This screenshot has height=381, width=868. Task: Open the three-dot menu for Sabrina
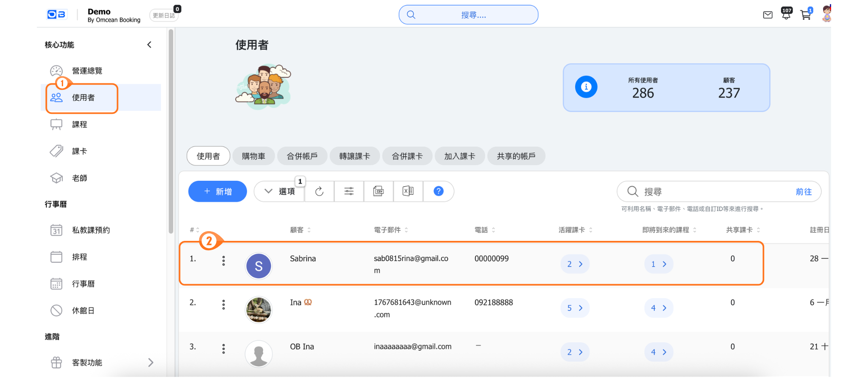[x=223, y=261]
